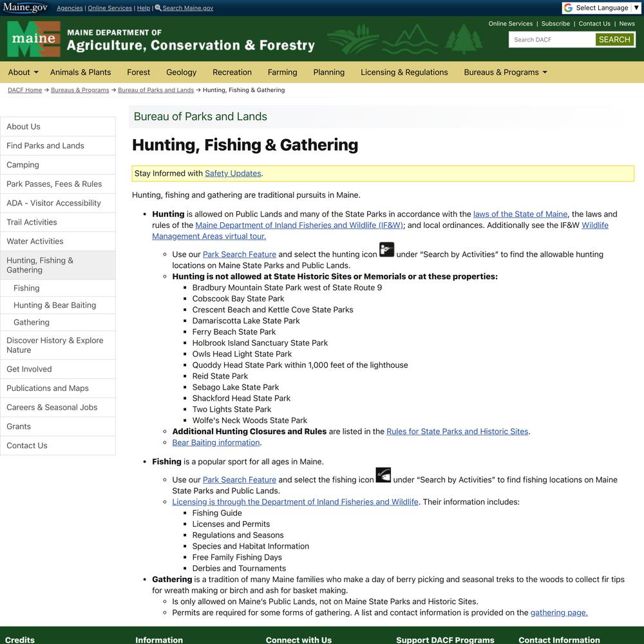The width and height of the screenshot is (644, 644).
Task: Expand the Bureaus & Programs menu
Action: [x=506, y=72]
